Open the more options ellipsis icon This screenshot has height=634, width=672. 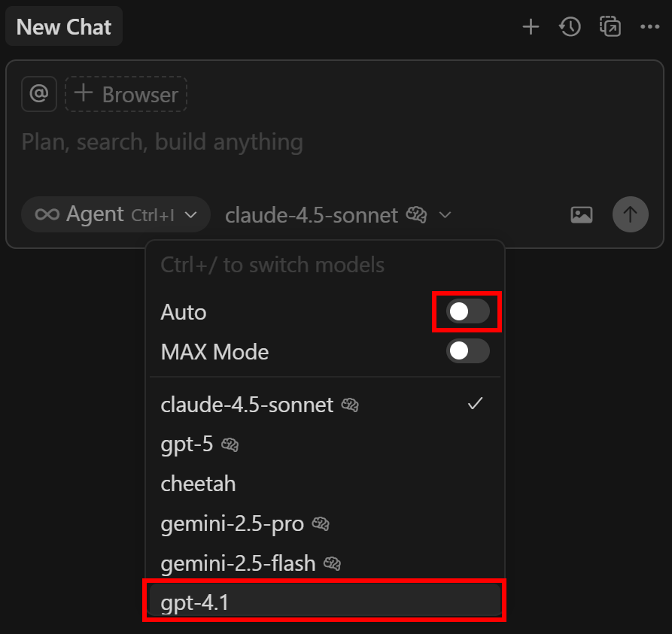(x=649, y=26)
